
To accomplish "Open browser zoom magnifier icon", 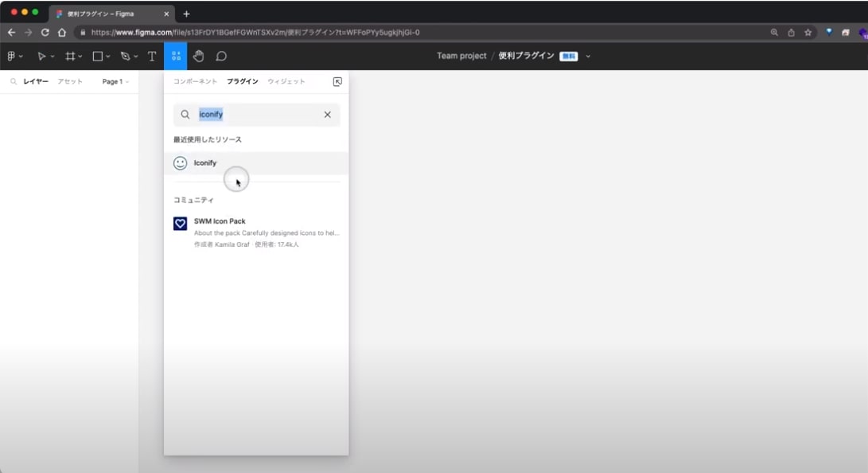I will (x=774, y=32).
